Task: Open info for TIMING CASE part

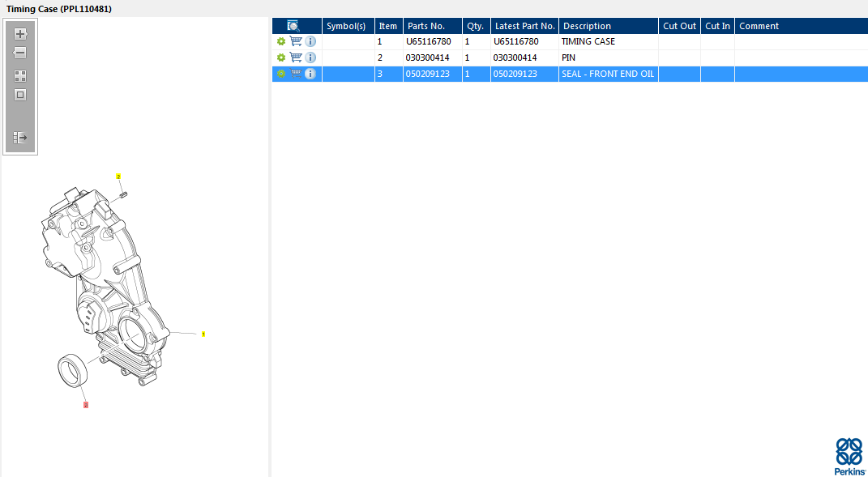Action: click(x=310, y=41)
